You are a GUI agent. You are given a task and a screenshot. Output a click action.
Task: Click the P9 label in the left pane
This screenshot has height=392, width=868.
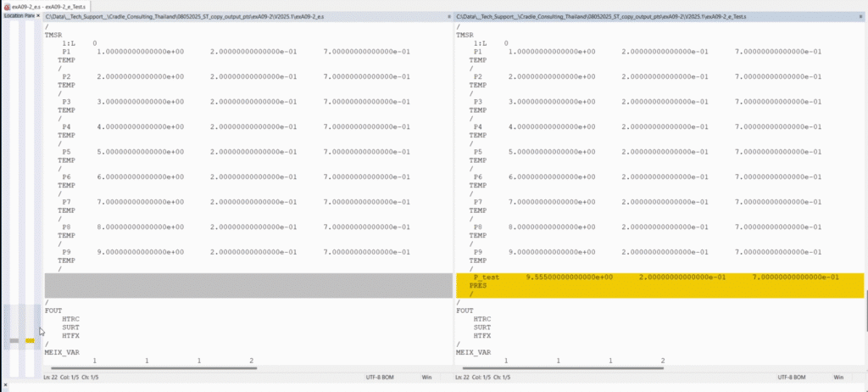pyautogui.click(x=66, y=252)
